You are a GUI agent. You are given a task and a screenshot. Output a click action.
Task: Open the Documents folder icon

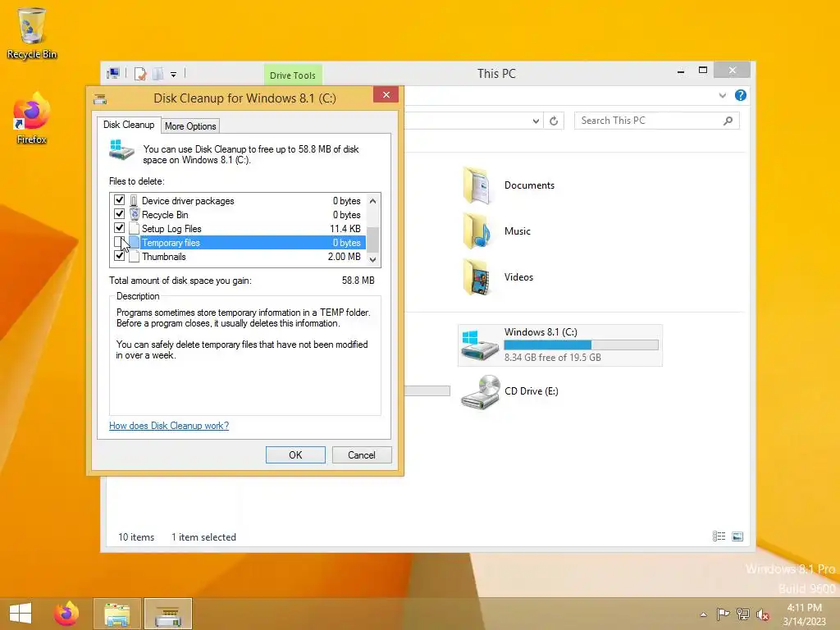coord(477,185)
